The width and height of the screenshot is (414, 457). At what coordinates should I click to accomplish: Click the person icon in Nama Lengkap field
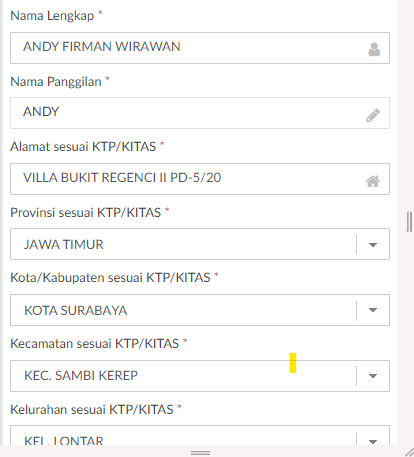tap(374, 49)
